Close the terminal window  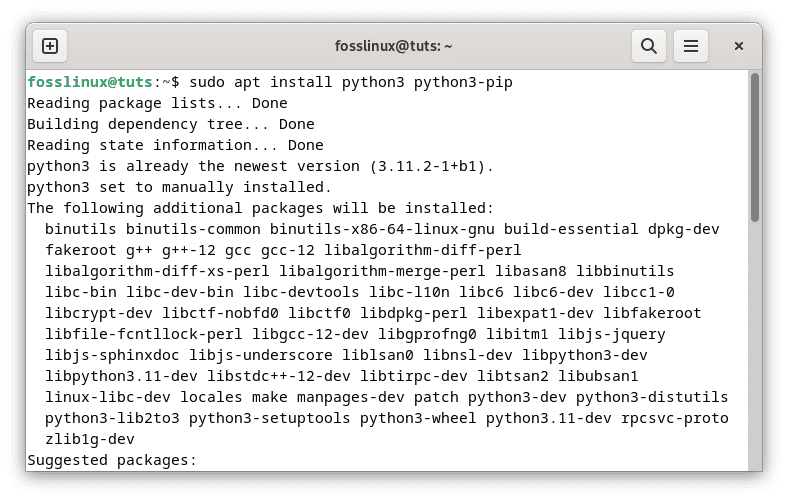pos(739,46)
